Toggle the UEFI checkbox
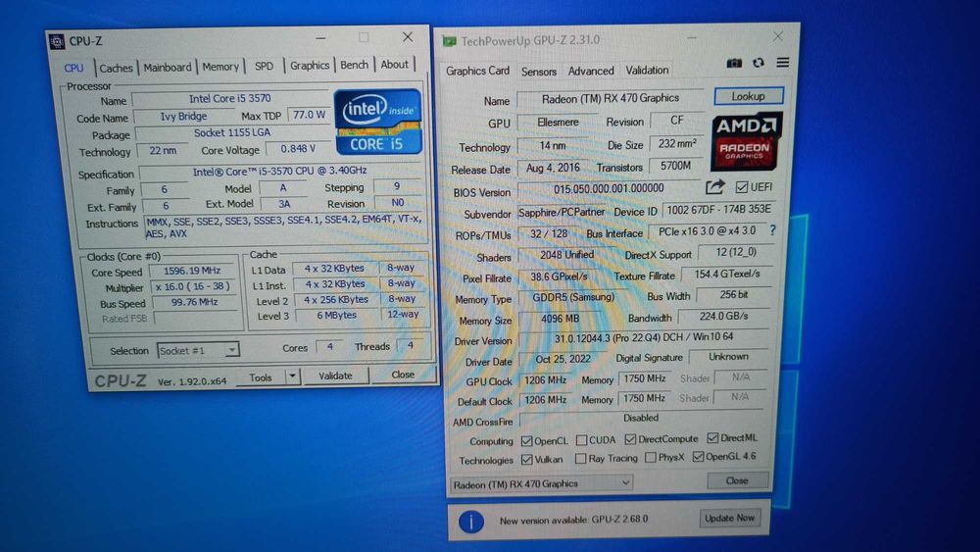Image resolution: width=980 pixels, height=552 pixels. pos(741,187)
